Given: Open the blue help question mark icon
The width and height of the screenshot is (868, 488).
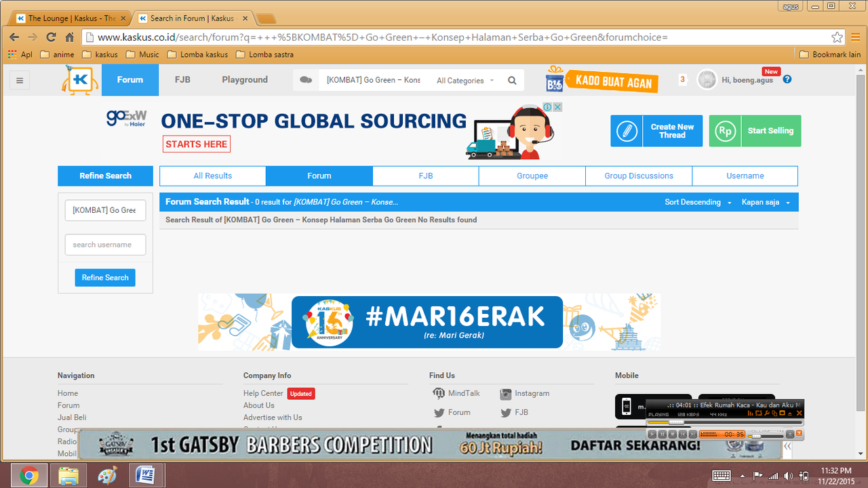Looking at the screenshot, I should 787,79.
